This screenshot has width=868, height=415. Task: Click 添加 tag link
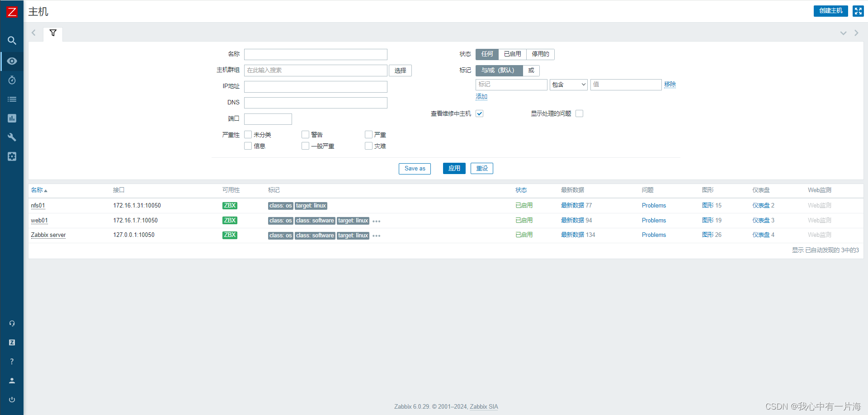[x=481, y=97]
